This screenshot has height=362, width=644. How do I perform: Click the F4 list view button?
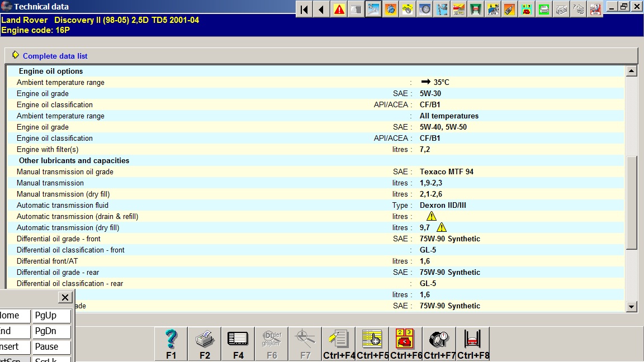click(x=238, y=344)
